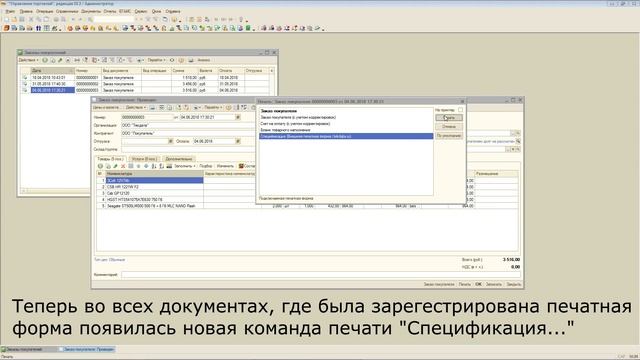Click 'Закрыть' button at order form bottom
Screen dimensions: 640x360
[x=513, y=284]
